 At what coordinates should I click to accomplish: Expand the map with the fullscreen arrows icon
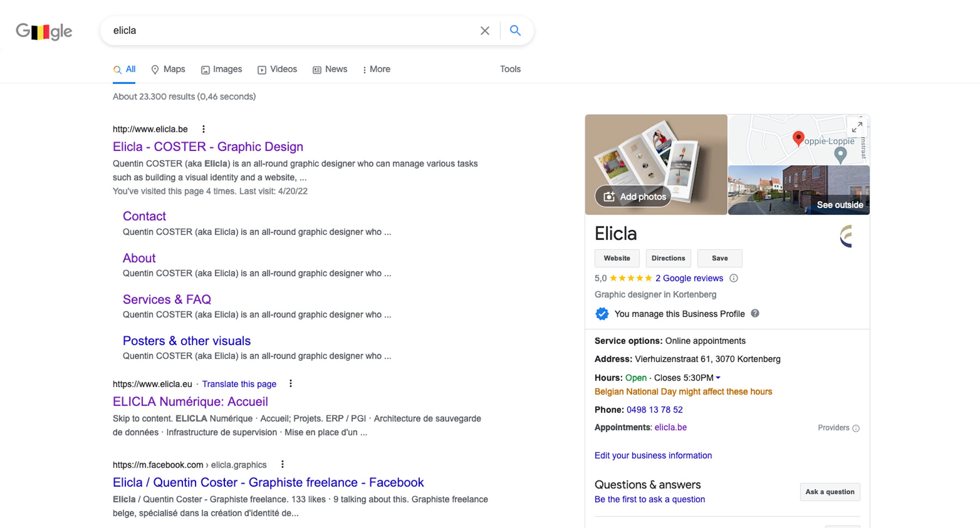[857, 127]
